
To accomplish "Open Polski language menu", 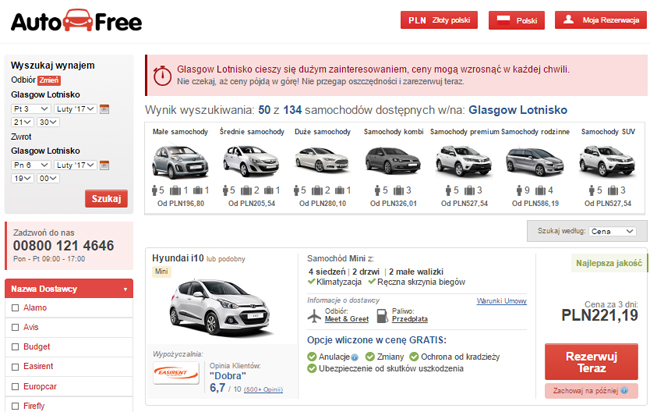I will pyautogui.click(x=517, y=20).
